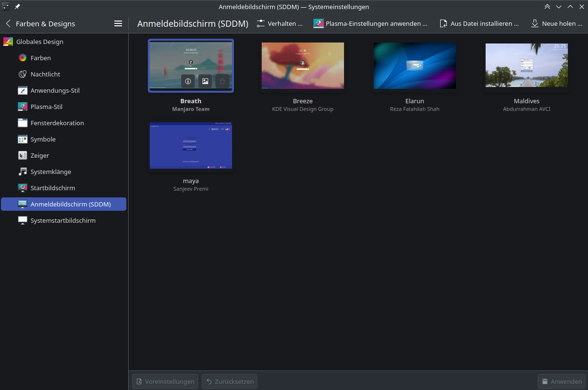
Task: Open the Globales Design section
Action: pyautogui.click(x=64, y=42)
